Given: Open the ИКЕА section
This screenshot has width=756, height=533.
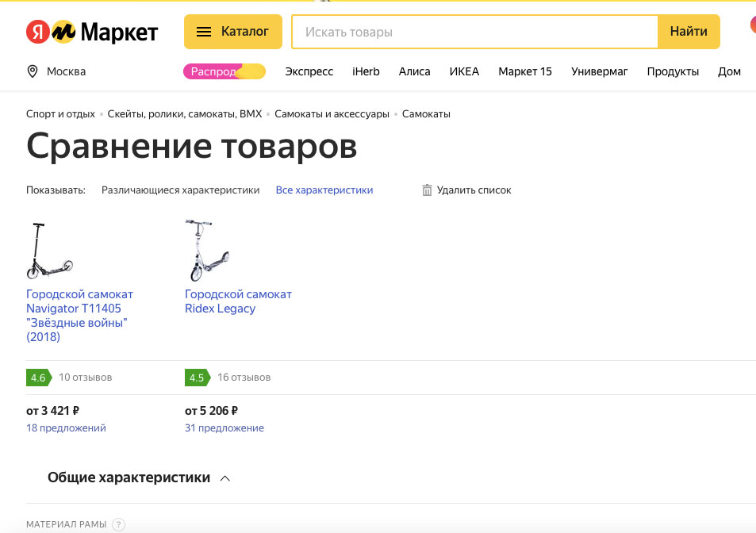Looking at the screenshot, I should (464, 71).
